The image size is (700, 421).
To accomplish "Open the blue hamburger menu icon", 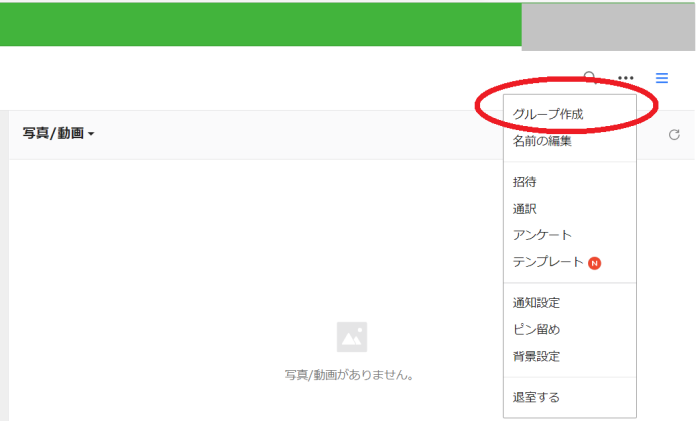I will pos(662,78).
